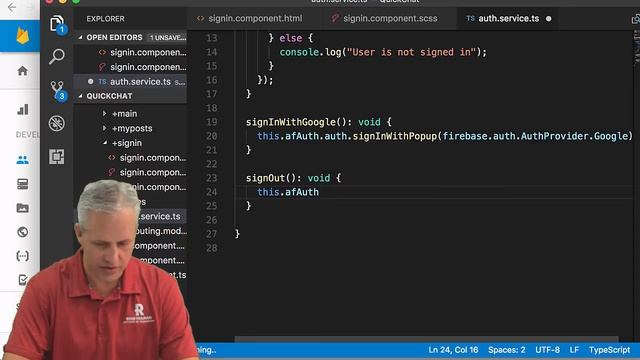Expand the +myposts folder
Screen dimensions: 640x360
tap(132, 128)
